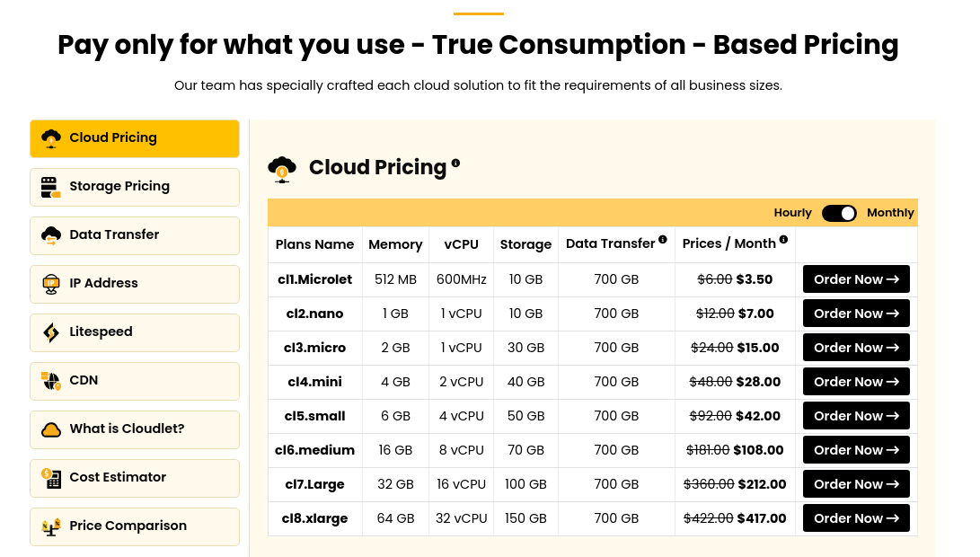Navigate to the Price Comparison section
Image resolution: width=980 pixels, height=557 pixels.
132,526
